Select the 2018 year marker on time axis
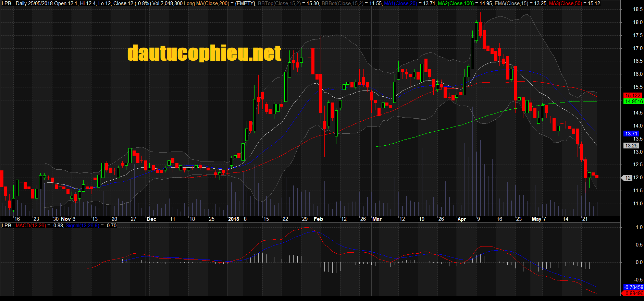The image size is (644, 301). [x=234, y=219]
